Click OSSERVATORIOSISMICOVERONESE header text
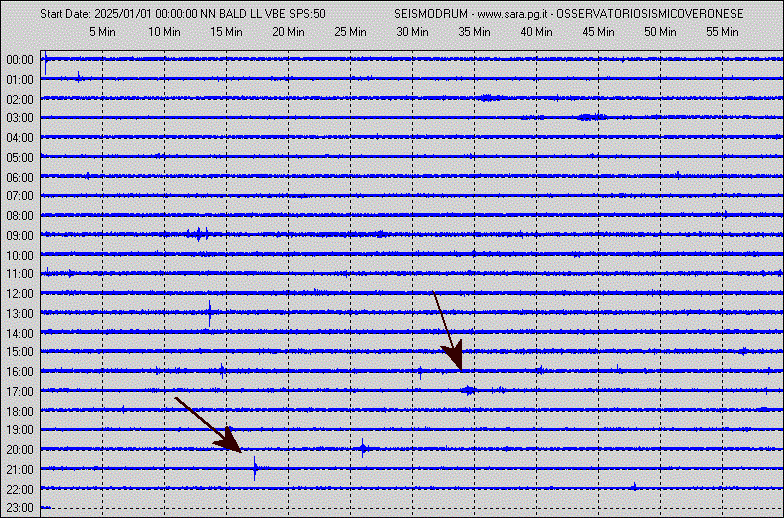 [x=650, y=14]
